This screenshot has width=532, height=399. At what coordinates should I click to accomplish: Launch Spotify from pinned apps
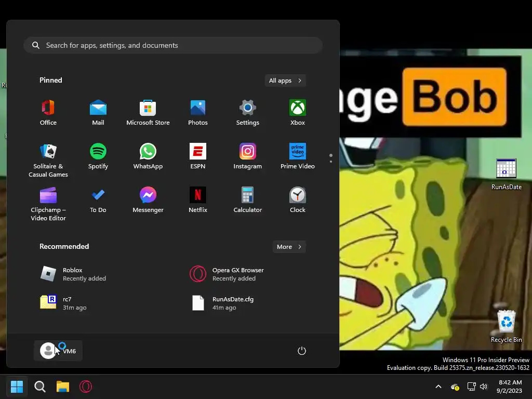(98, 156)
